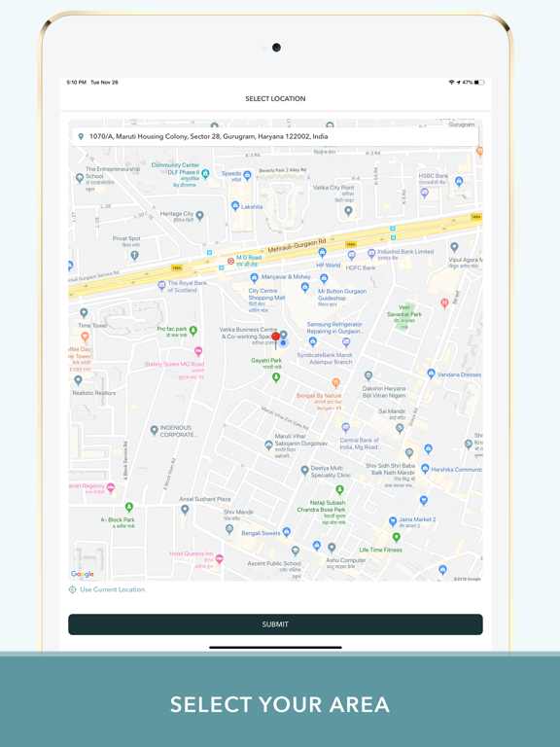
Task: Click the battery indicator in status bar
Action: (x=479, y=83)
